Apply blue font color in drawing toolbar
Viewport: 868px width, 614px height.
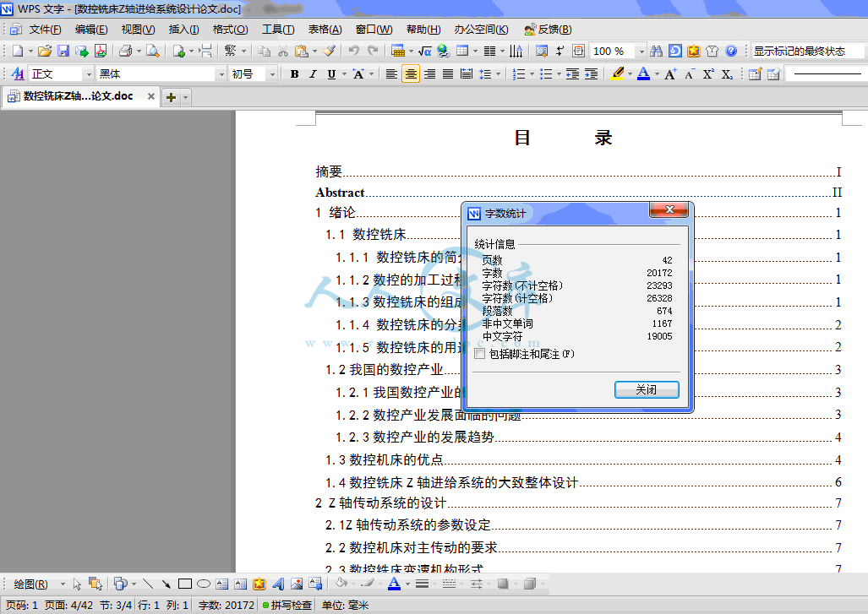click(394, 584)
